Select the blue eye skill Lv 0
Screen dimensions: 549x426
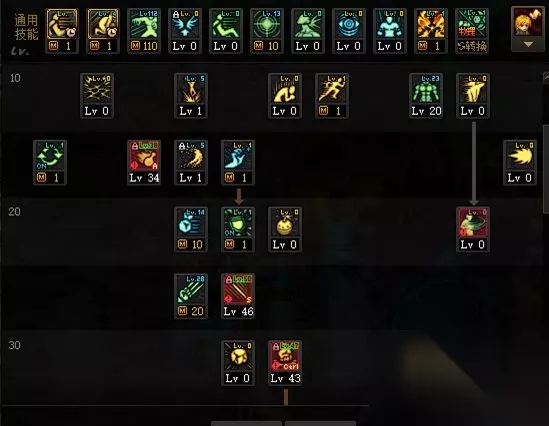click(349, 31)
